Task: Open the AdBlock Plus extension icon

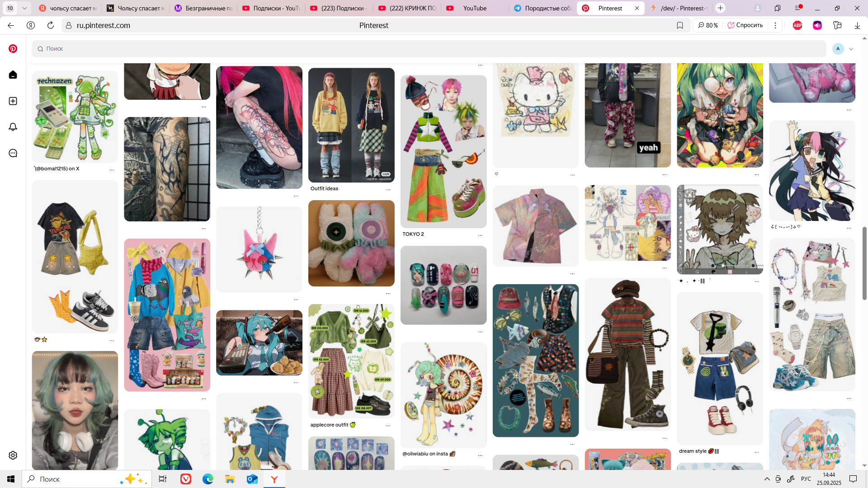Action: click(797, 25)
